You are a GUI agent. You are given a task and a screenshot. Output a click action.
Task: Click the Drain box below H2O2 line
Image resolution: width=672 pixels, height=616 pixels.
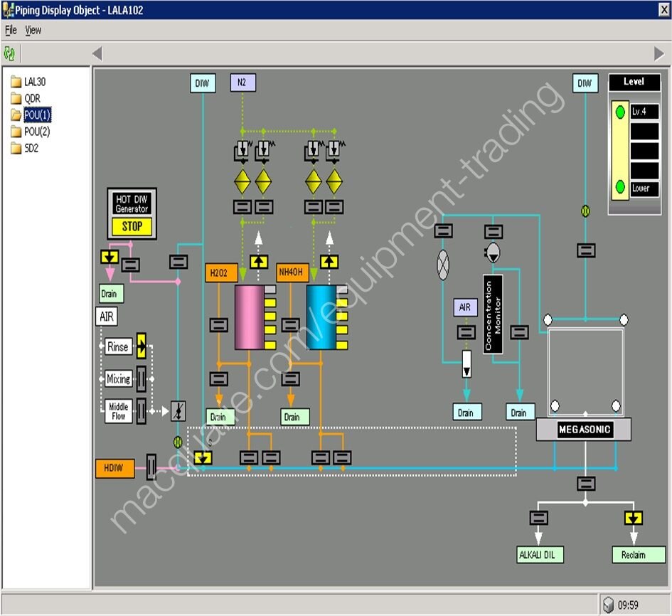tap(220, 417)
